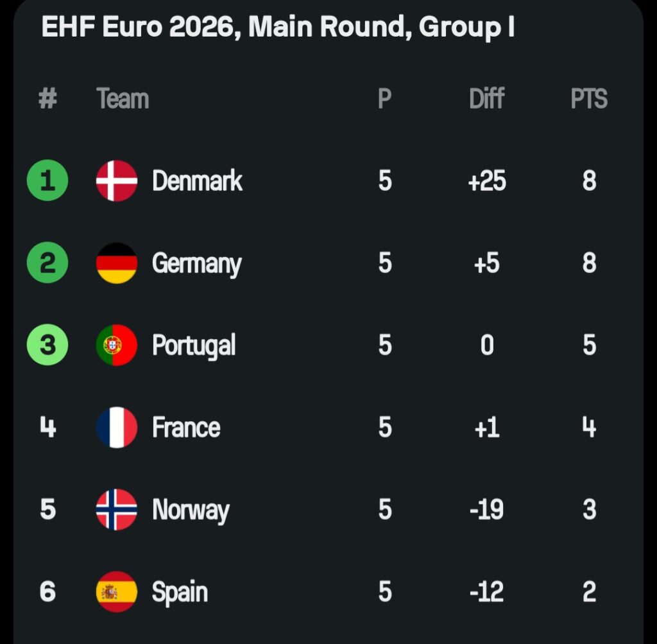Tap the France flag icon
657x644 pixels.
(x=117, y=428)
